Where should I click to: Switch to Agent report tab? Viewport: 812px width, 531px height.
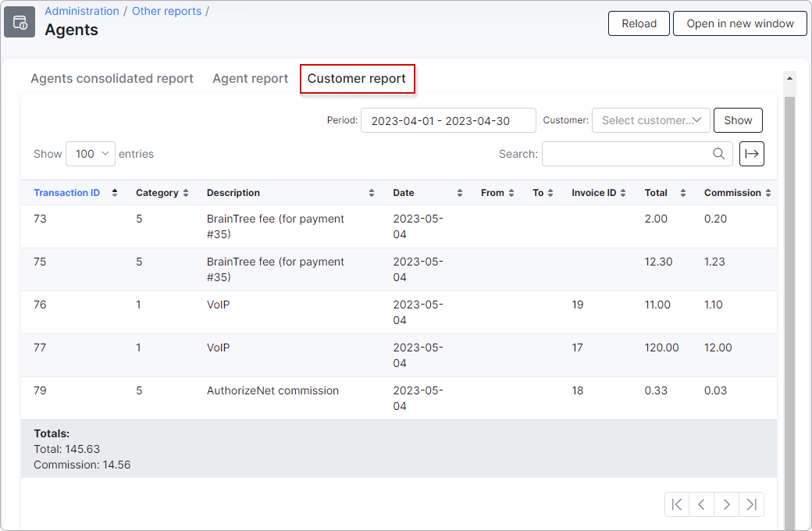tap(250, 78)
